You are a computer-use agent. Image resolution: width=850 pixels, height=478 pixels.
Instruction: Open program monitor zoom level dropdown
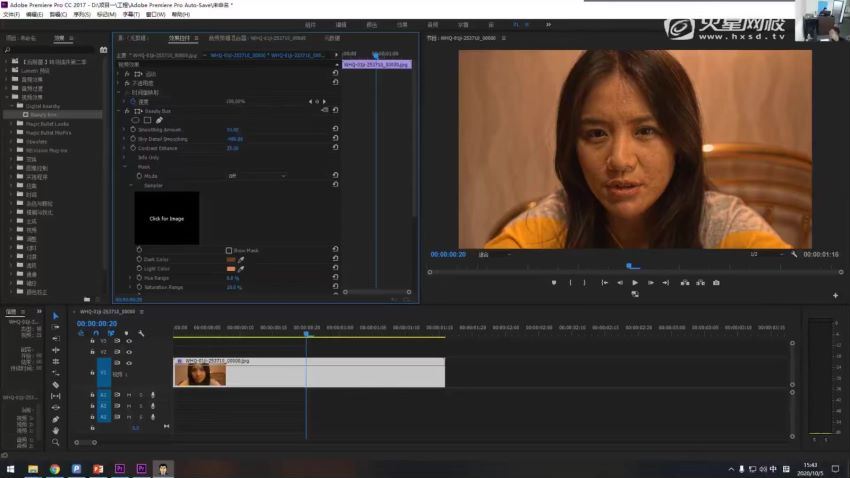point(494,254)
